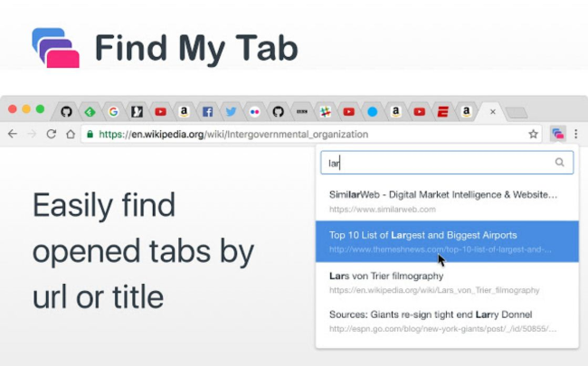Click the Find My Tab extension icon
588x366 pixels.
(x=557, y=134)
